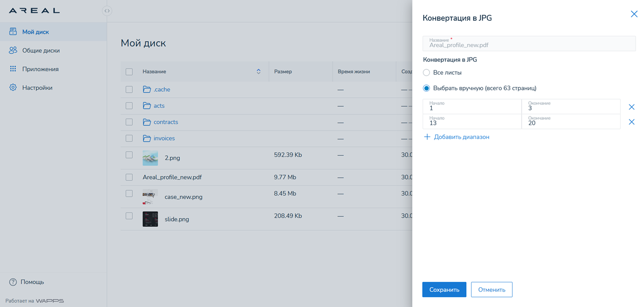Screen dimensions: 644x307
Task: Go to 'Мой диск' in sidebar
Action: 53,32
